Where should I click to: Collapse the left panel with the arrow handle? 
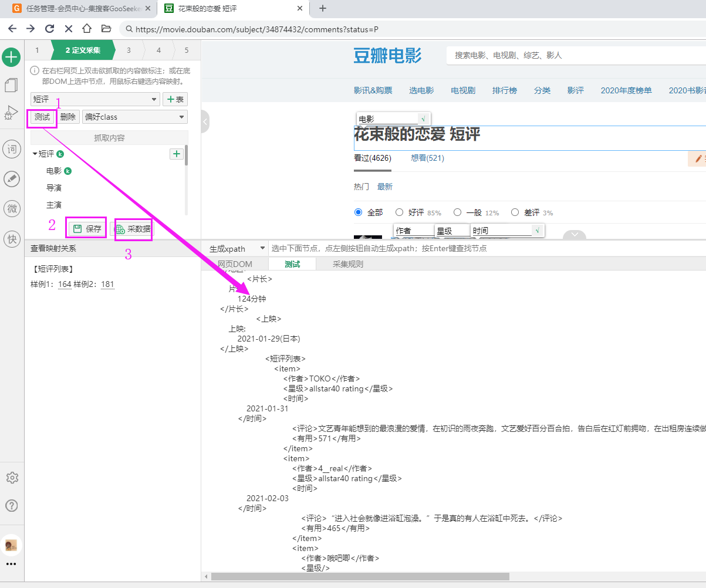(205, 121)
